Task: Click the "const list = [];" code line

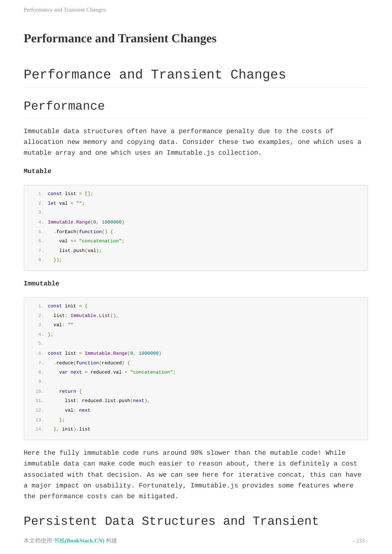Action: [70, 194]
